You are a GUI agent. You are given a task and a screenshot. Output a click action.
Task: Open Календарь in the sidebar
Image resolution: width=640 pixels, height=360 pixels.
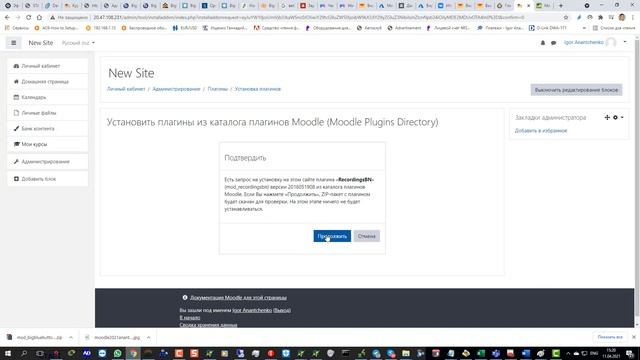48,97
